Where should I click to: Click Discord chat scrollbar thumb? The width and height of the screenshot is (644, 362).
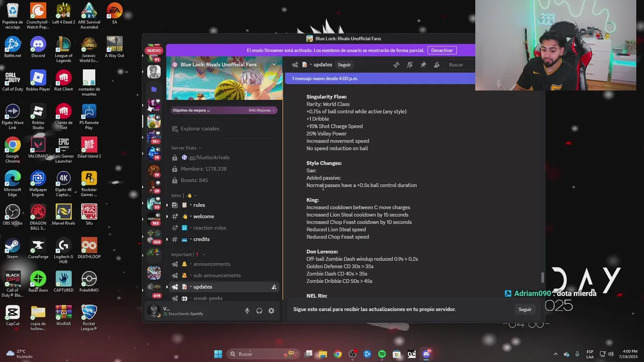[542, 278]
